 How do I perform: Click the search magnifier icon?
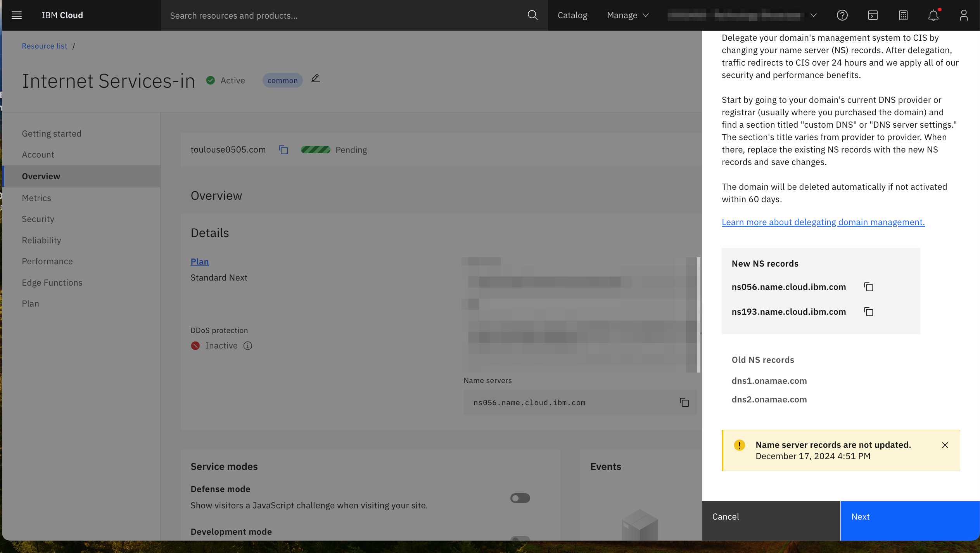coord(532,15)
